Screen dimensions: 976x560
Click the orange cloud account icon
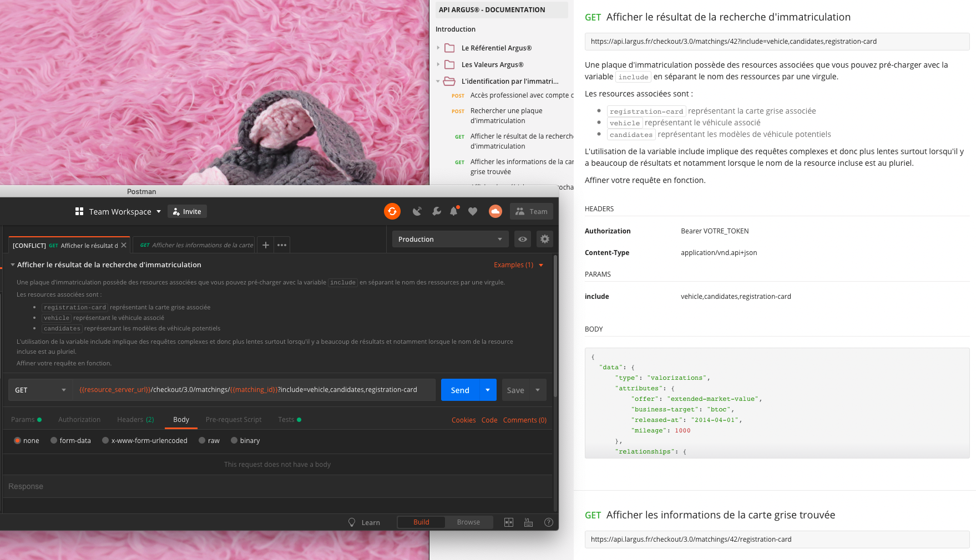(495, 211)
